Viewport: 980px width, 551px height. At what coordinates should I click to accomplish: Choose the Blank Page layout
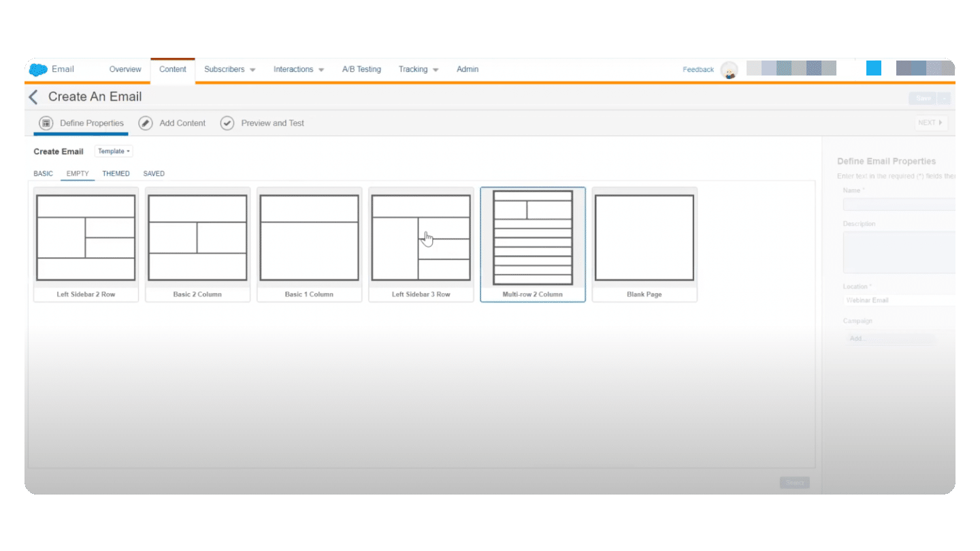[x=644, y=244]
